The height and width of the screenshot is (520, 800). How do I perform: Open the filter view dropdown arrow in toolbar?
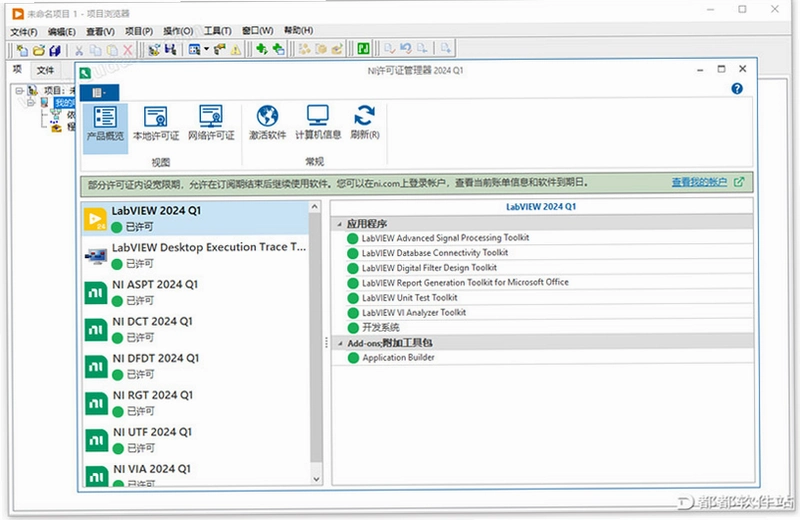(206, 49)
